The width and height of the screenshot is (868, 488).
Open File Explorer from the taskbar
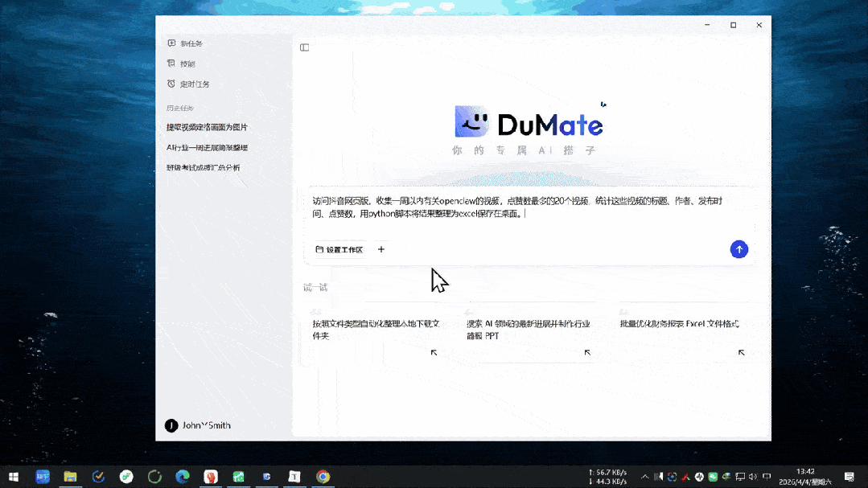(x=70, y=477)
